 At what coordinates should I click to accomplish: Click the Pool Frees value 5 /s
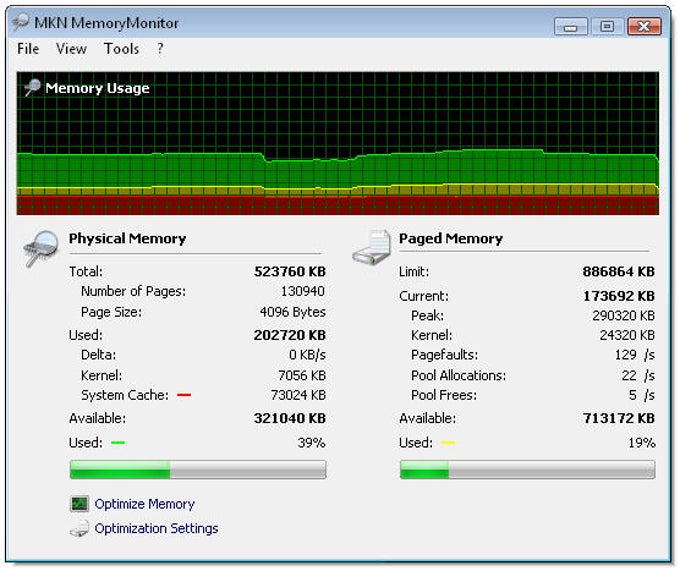642,395
